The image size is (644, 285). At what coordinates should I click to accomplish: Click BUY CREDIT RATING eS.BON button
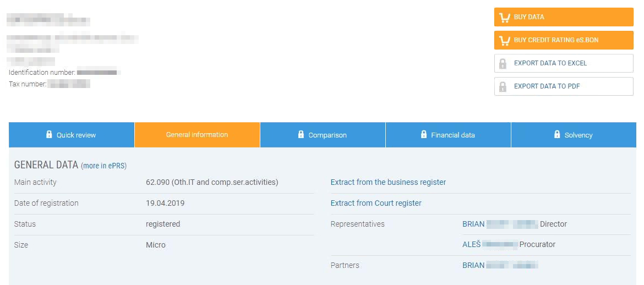coord(564,40)
